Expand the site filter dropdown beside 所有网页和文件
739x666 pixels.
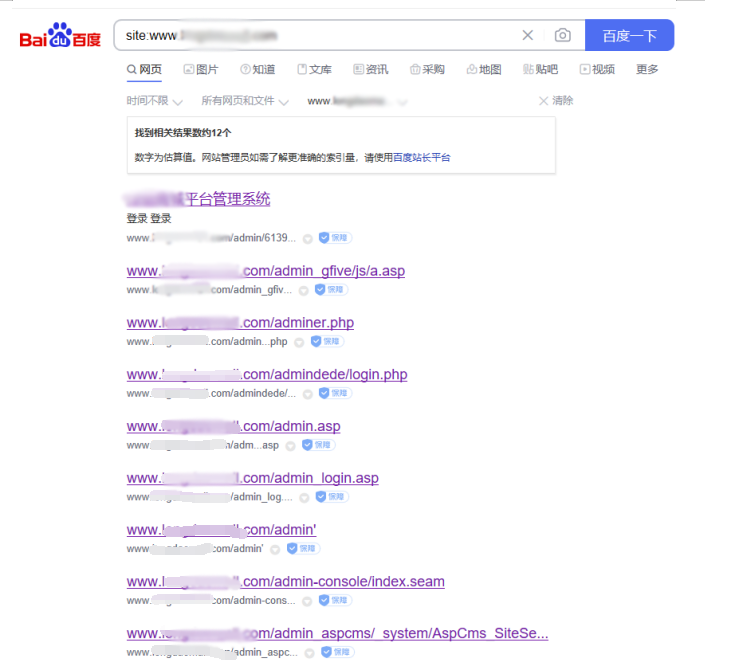click(357, 101)
